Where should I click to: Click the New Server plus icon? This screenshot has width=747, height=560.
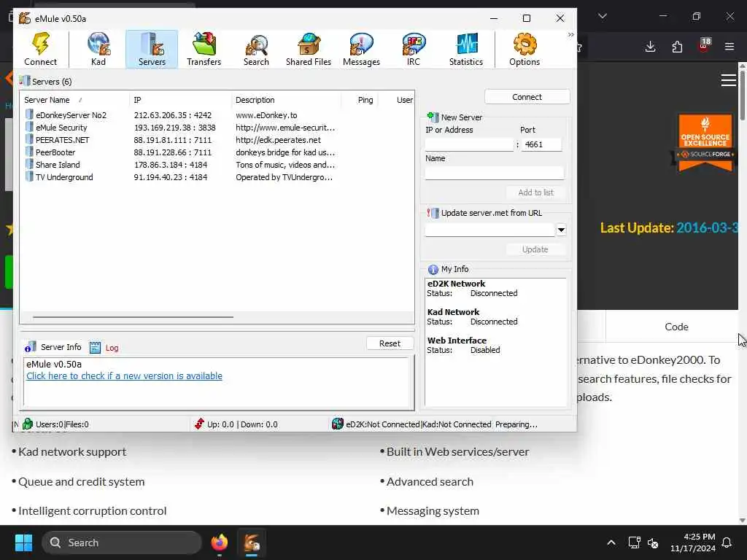(433, 117)
